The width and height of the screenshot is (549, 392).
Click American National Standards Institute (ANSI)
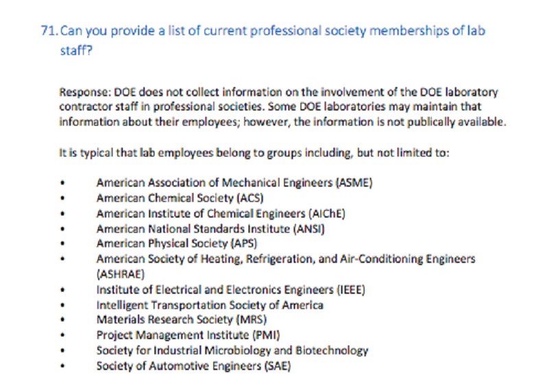click(x=211, y=229)
